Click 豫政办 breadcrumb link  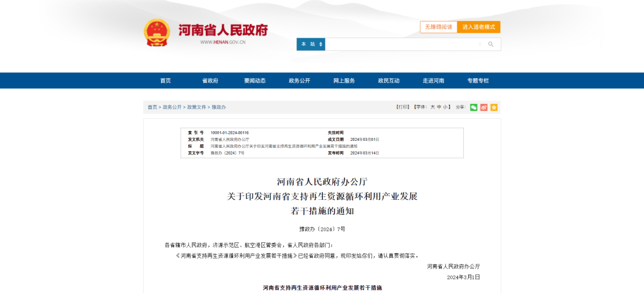click(x=219, y=107)
